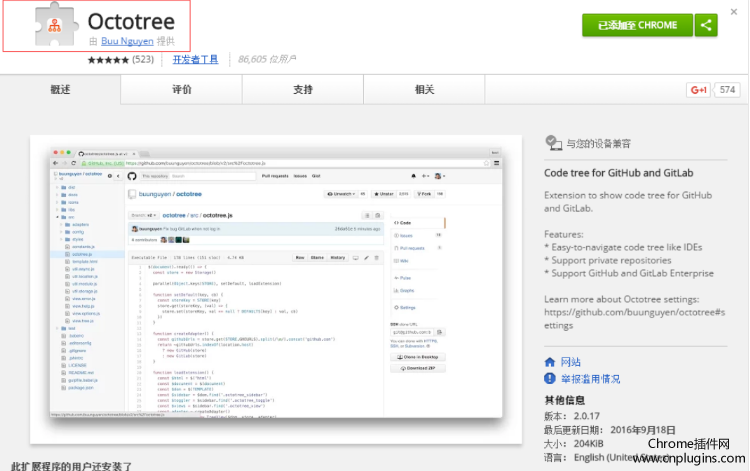Click the (523) review count
750x471 pixels.
(x=143, y=60)
